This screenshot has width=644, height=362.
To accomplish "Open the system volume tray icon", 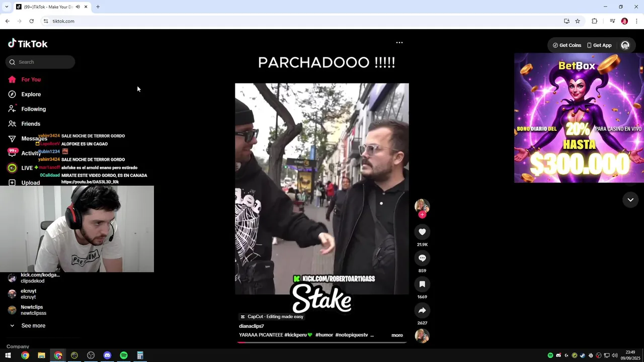I will [614, 355].
